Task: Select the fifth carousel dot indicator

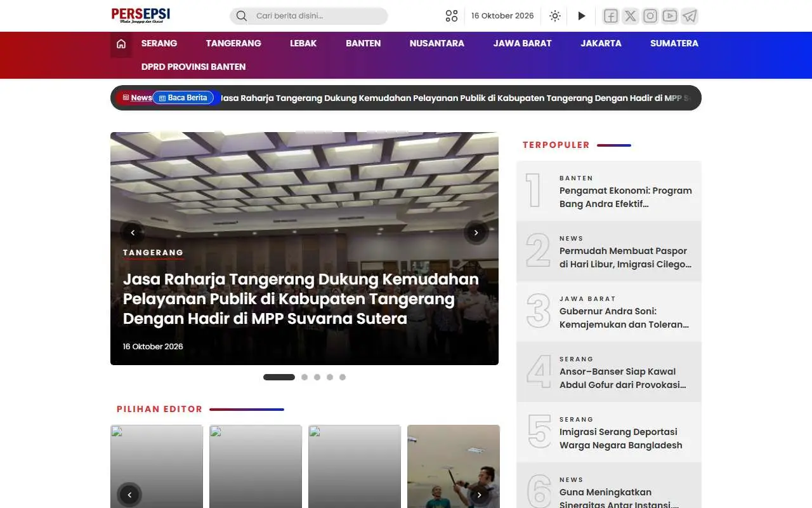Action: click(343, 377)
